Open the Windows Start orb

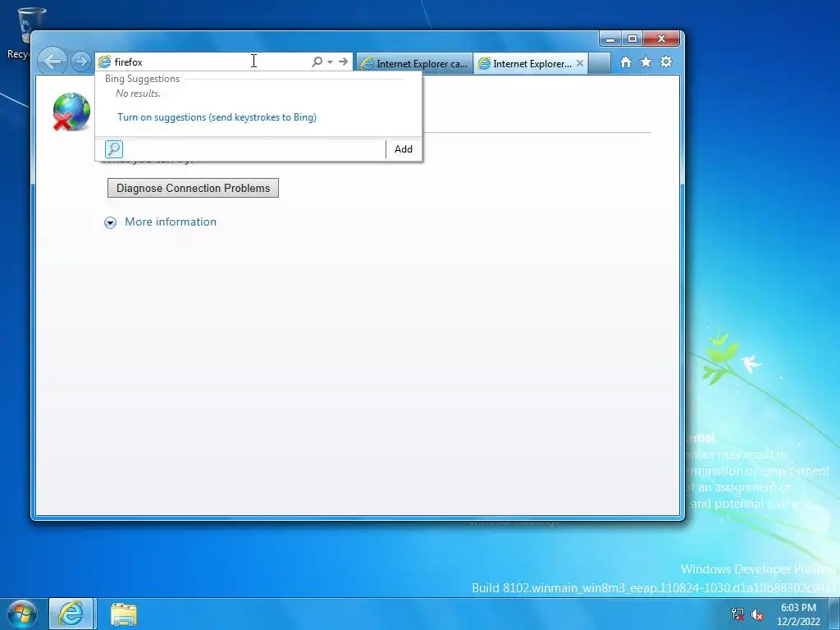(21, 614)
